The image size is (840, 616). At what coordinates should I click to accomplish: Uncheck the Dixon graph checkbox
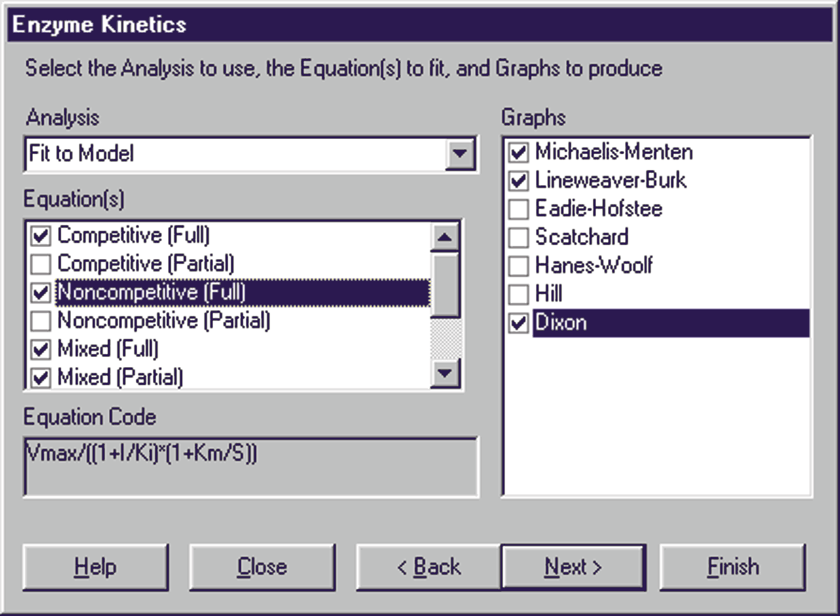518,323
